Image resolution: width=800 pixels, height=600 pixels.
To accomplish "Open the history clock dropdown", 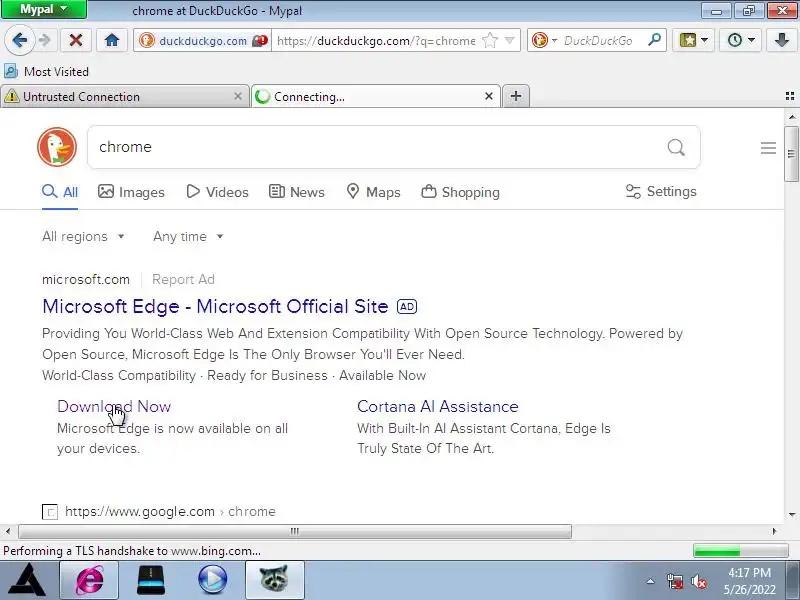I will [741, 40].
